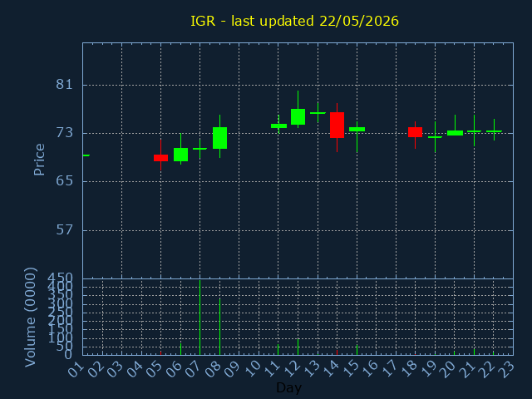The height and width of the screenshot is (399, 532).
Task: Click day tick label 20
Action: coord(449,369)
